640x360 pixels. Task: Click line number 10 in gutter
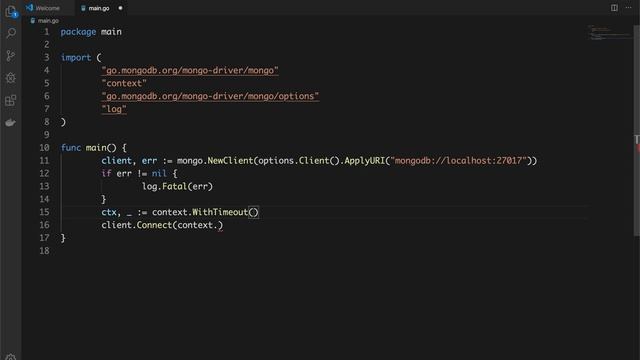tap(44, 148)
